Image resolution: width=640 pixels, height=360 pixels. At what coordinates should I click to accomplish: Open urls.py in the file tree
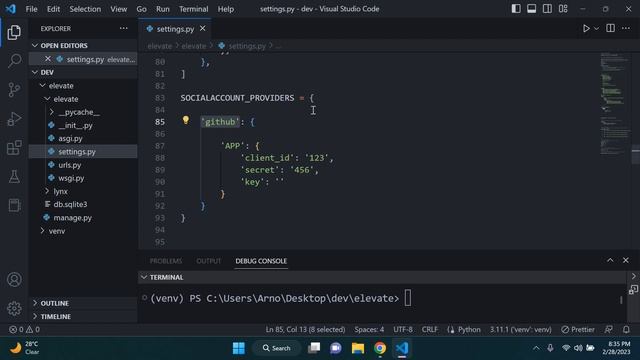point(83,165)
